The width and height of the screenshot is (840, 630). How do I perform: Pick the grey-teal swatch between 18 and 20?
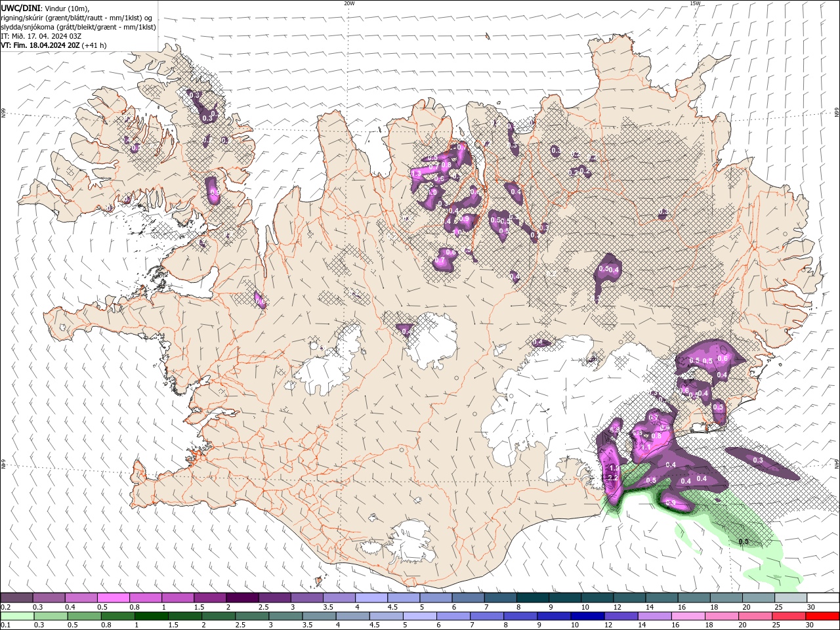pos(725,598)
